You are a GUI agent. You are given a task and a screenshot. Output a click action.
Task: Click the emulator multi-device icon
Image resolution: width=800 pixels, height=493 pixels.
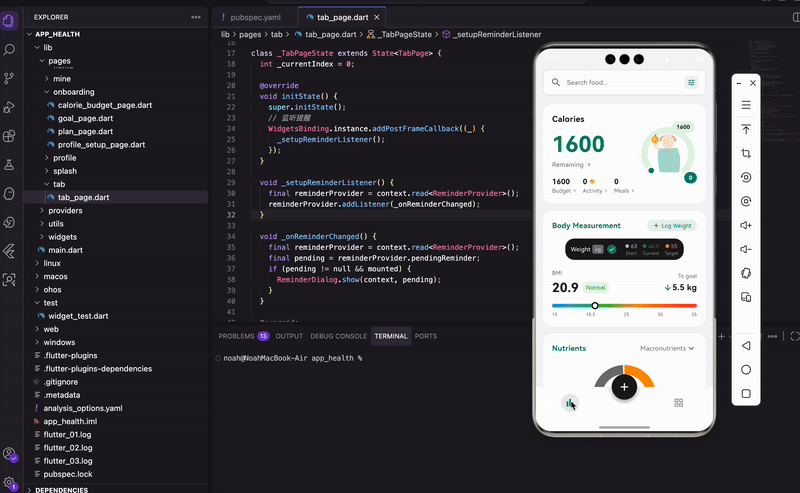[746, 297]
